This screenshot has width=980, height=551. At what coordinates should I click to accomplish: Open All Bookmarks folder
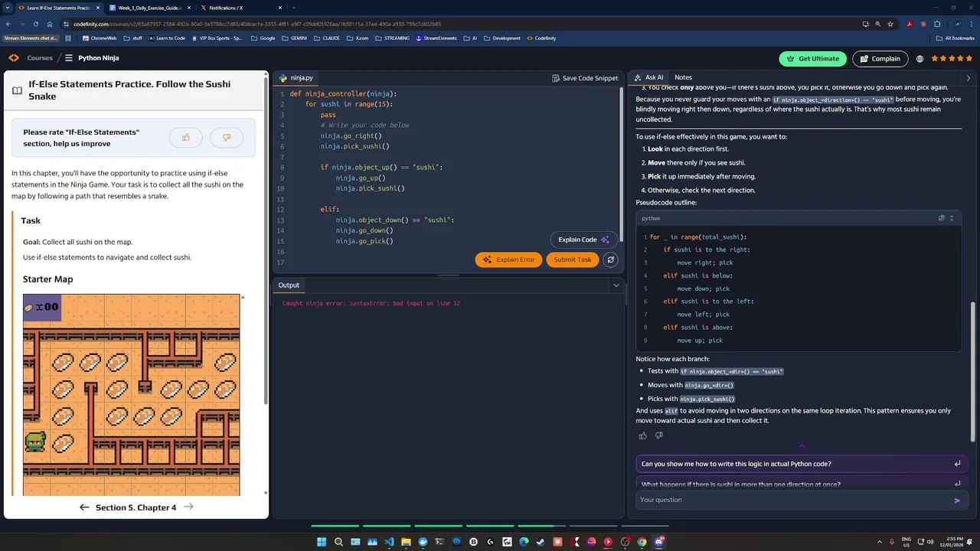[x=955, y=38]
